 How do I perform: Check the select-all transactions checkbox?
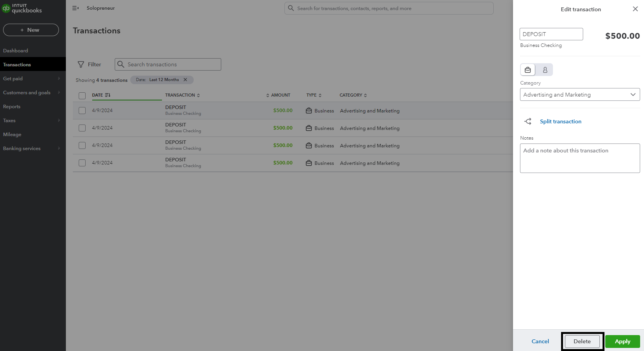(82, 95)
